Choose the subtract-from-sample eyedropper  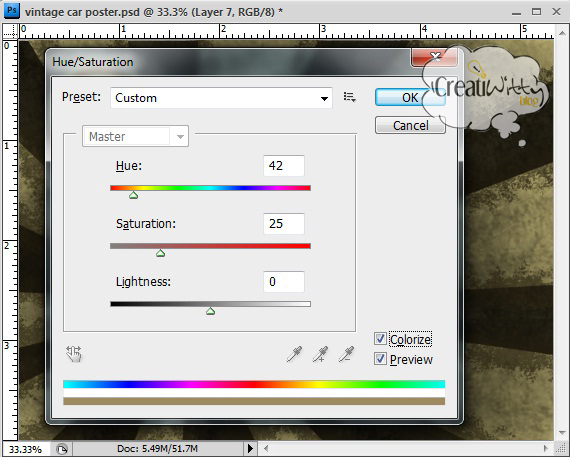tap(346, 354)
